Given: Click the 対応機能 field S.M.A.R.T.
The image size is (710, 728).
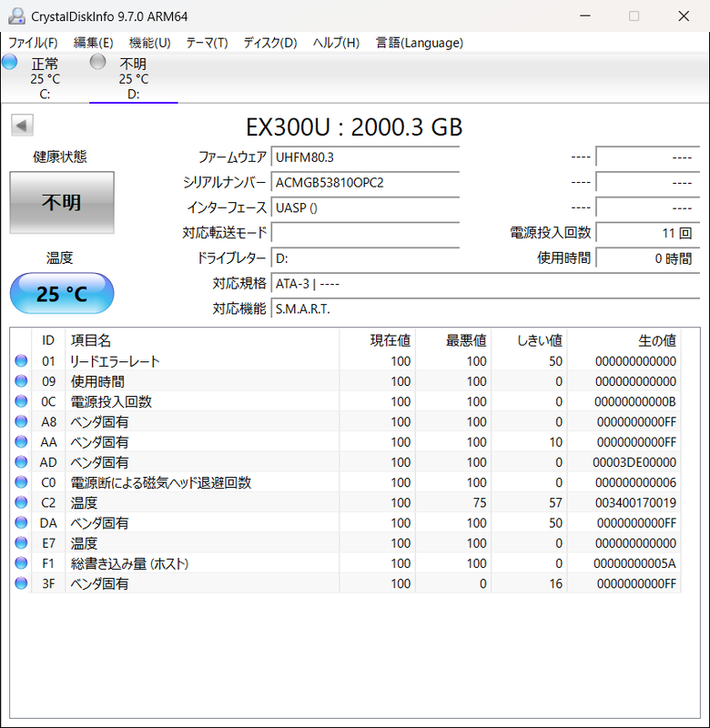Looking at the screenshot, I should (x=485, y=308).
